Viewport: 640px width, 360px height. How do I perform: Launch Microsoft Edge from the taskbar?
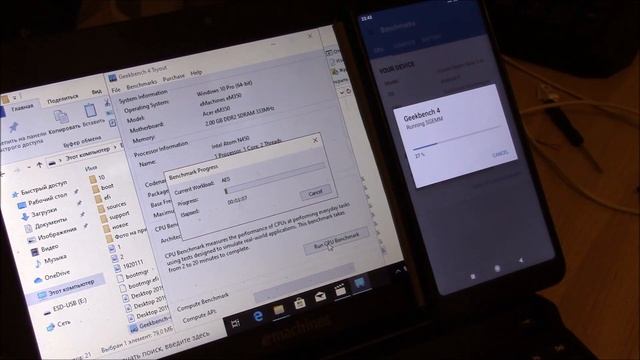[258, 316]
